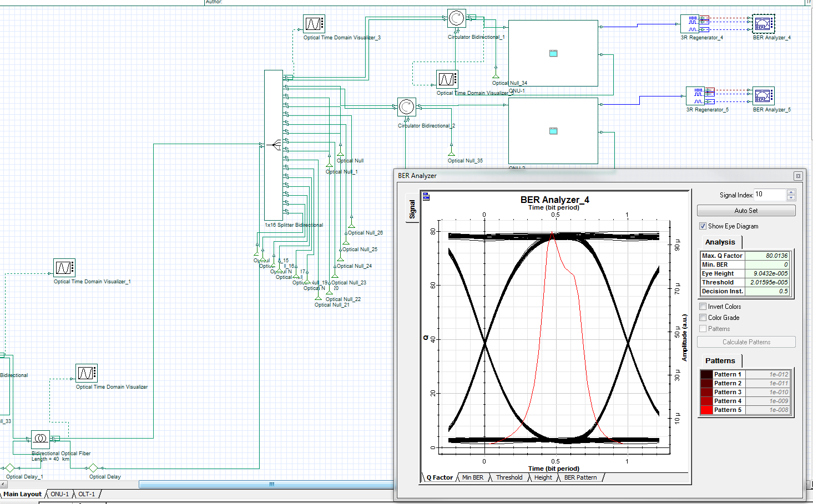Image resolution: width=813 pixels, height=504 pixels.
Task: Click the Optical Null_25 terminator icon
Action: click(346, 242)
